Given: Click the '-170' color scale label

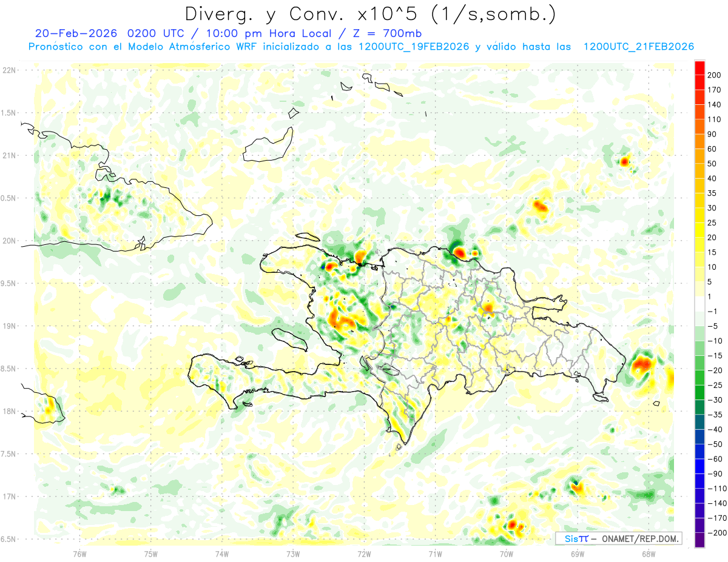Looking at the screenshot, I should pyautogui.click(x=717, y=518).
